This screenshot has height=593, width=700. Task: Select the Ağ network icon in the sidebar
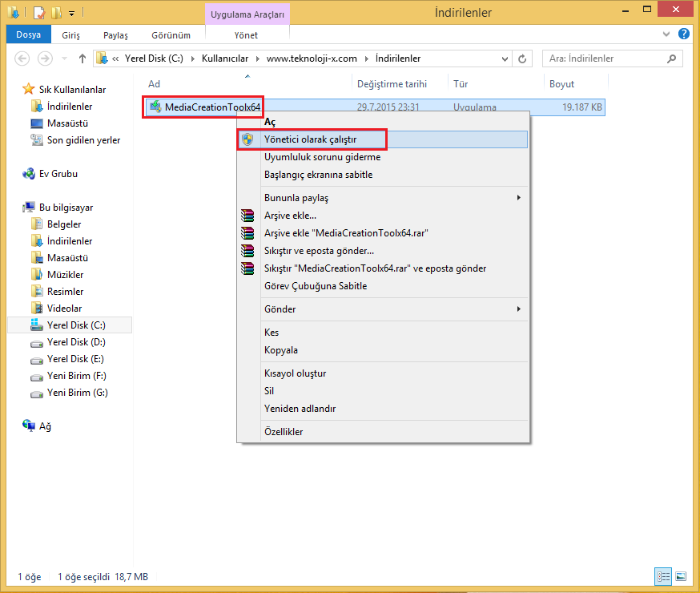tap(28, 426)
